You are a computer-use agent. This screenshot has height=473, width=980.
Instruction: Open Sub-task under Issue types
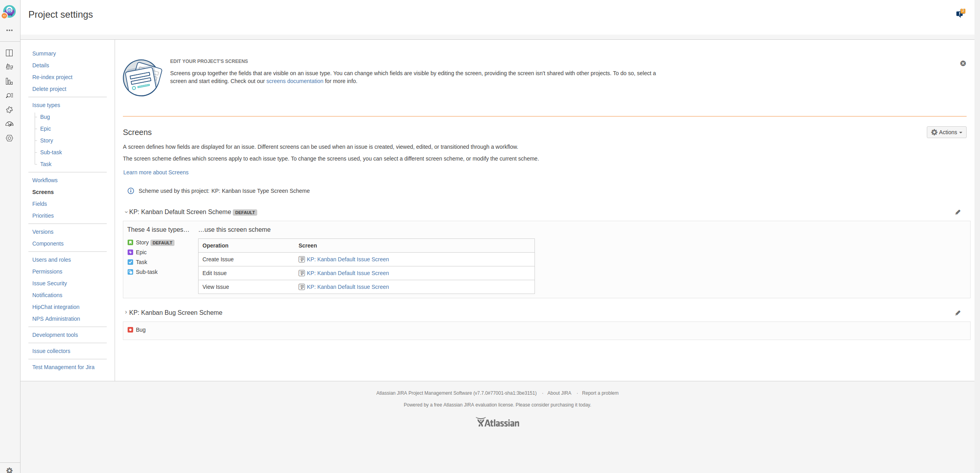pyautogui.click(x=51, y=152)
